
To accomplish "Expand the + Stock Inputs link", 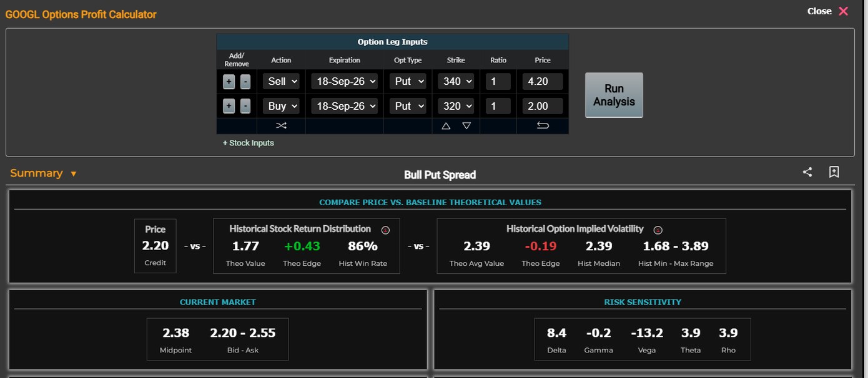I will click(249, 143).
